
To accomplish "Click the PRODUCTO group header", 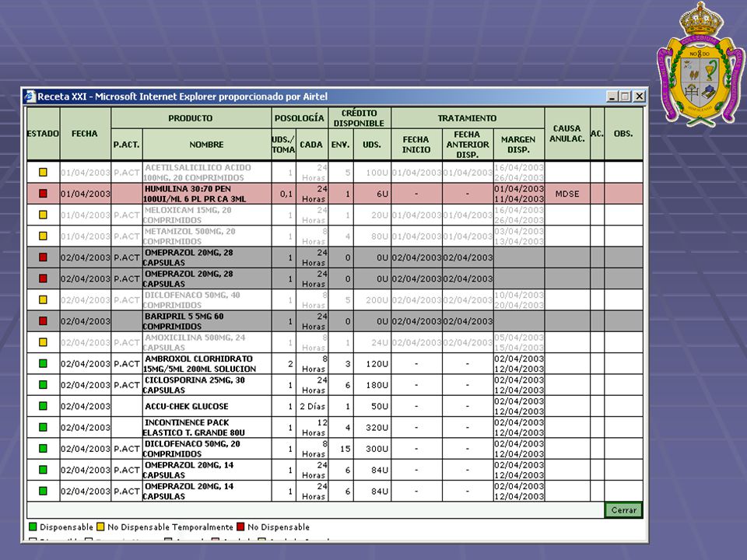I will 191,118.
